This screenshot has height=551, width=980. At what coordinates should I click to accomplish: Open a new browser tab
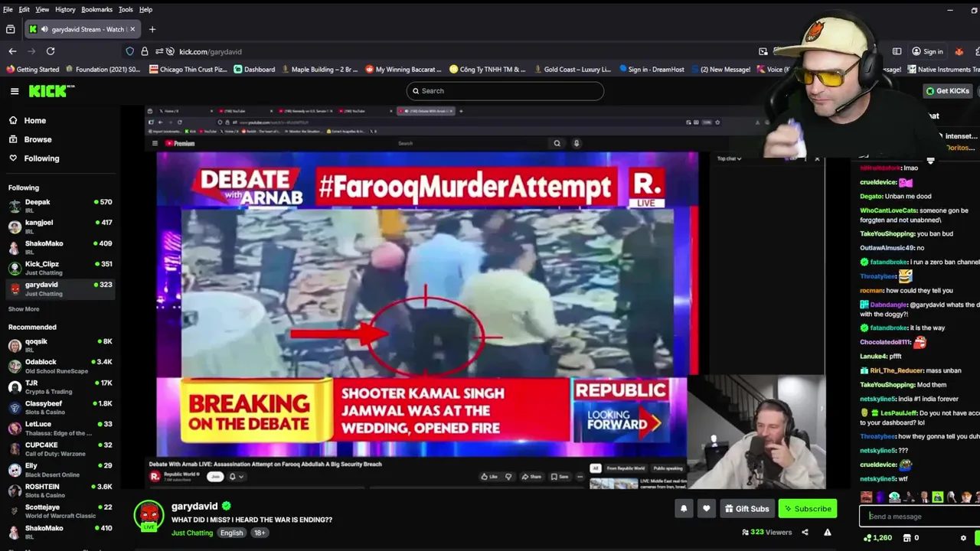click(152, 29)
